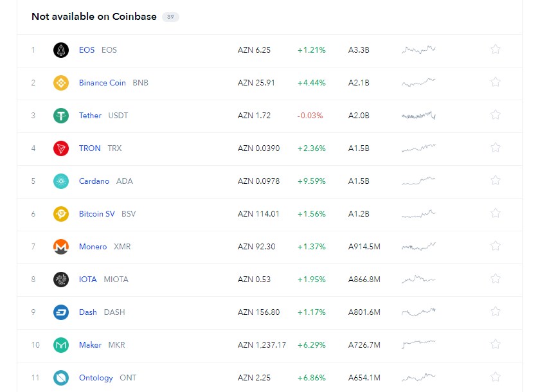
Task: Click the blue Dash logo icon
Action: tap(61, 312)
